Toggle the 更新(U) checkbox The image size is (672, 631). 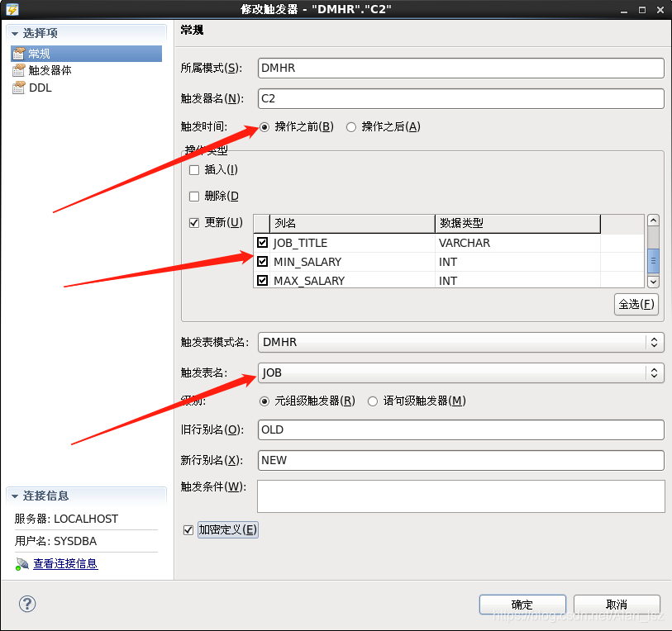pos(194,223)
